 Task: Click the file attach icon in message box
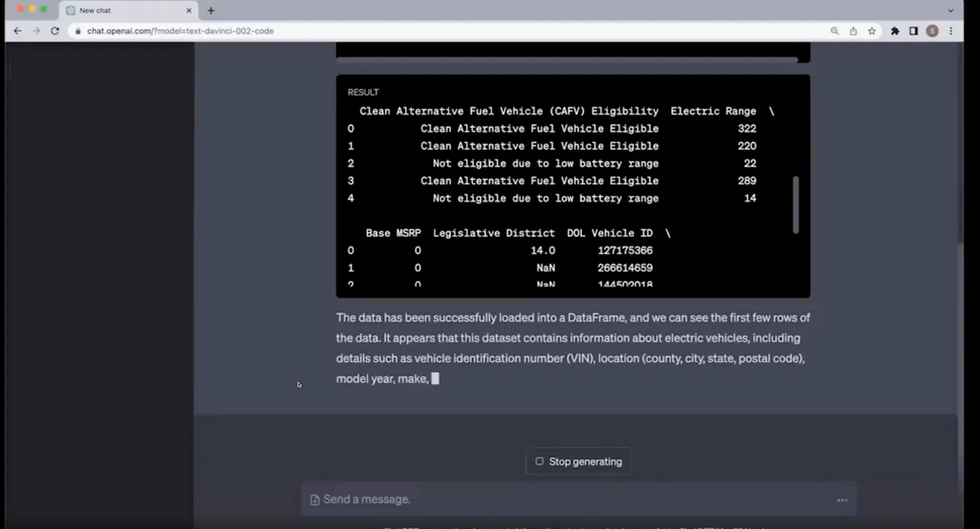(315, 499)
